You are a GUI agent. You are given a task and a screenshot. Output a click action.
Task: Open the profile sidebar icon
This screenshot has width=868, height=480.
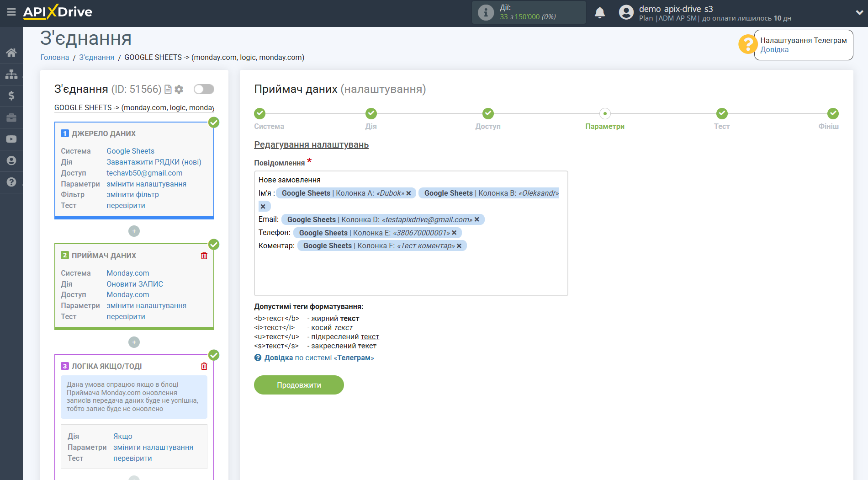click(x=11, y=160)
